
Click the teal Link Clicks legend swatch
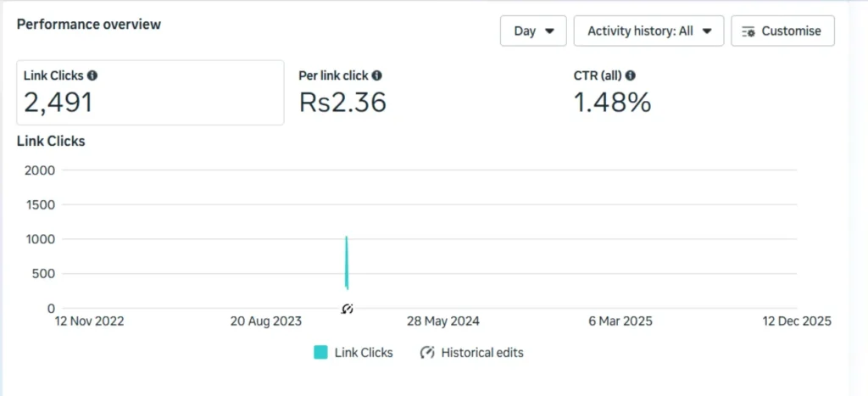click(x=320, y=352)
